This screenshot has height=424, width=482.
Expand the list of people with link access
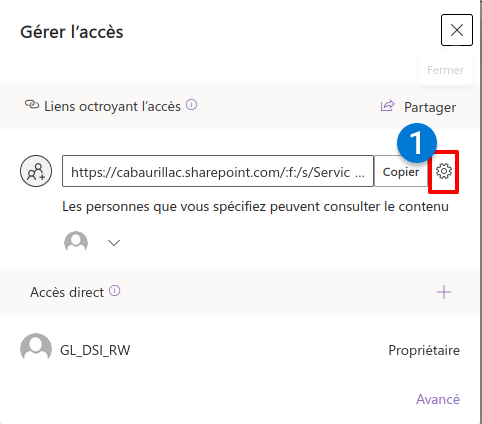[x=114, y=243]
